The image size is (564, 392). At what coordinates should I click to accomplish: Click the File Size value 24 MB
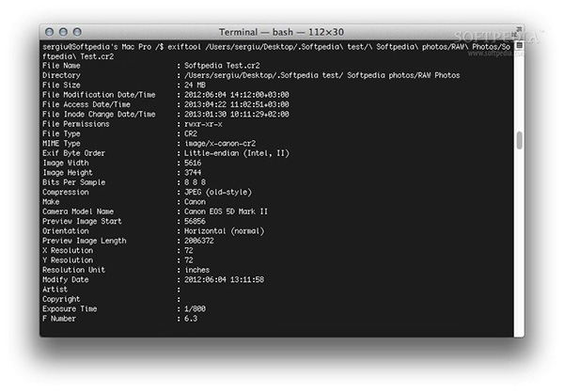pyautogui.click(x=196, y=85)
